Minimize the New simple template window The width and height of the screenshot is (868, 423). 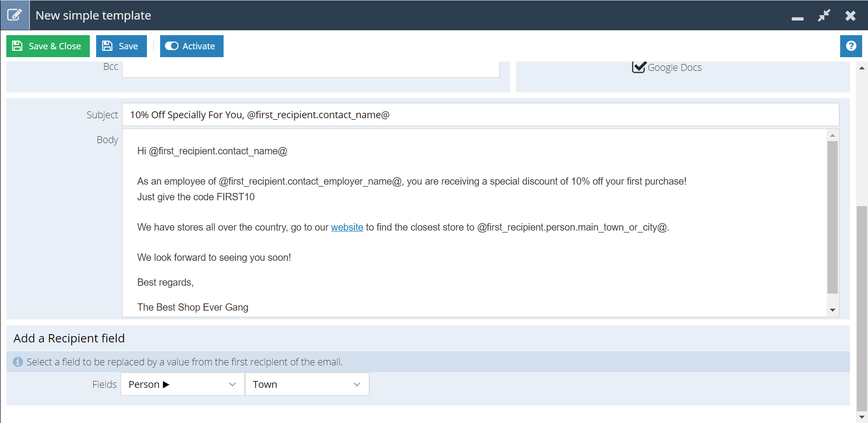coord(798,19)
